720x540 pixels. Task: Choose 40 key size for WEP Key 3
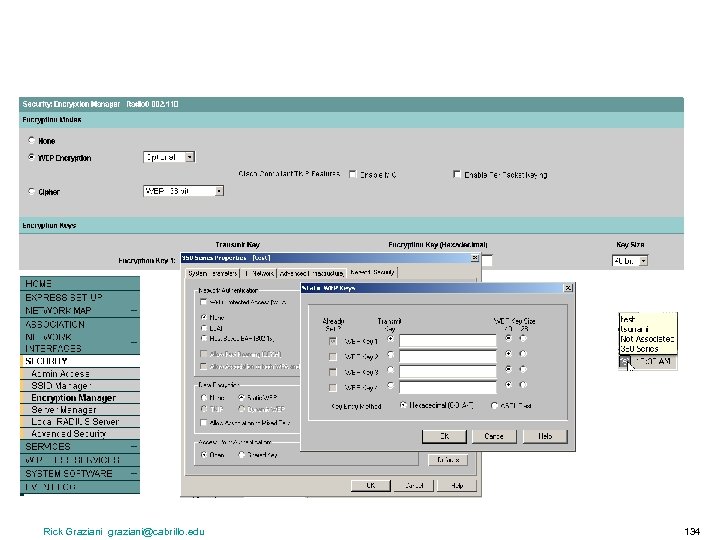click(x=508, y=369)
